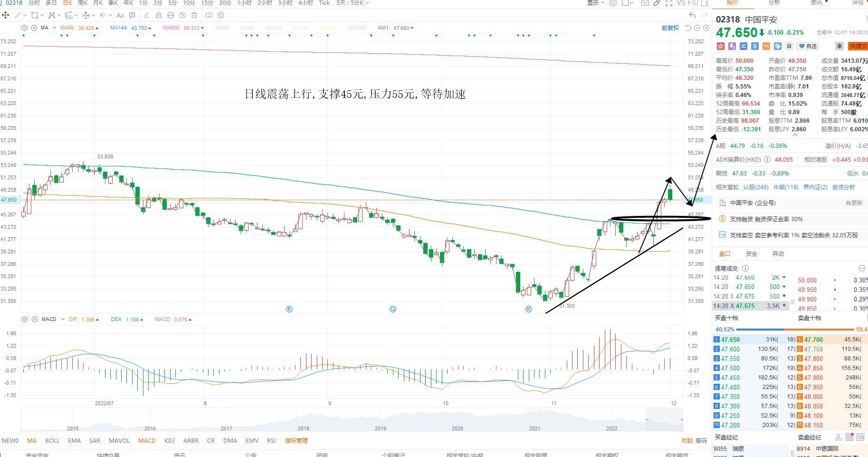Open layout window dropdown in top bar
Viewport: 868px width, 457px height.
(631, 3)
